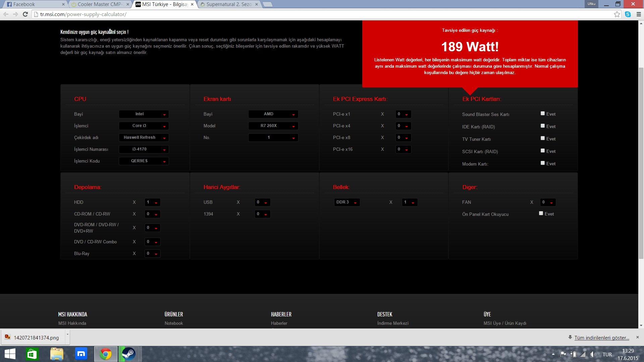Click the volume speaker tray icon
The height and width of the screenshot is (362, 644).
click(x=593, y=354)
